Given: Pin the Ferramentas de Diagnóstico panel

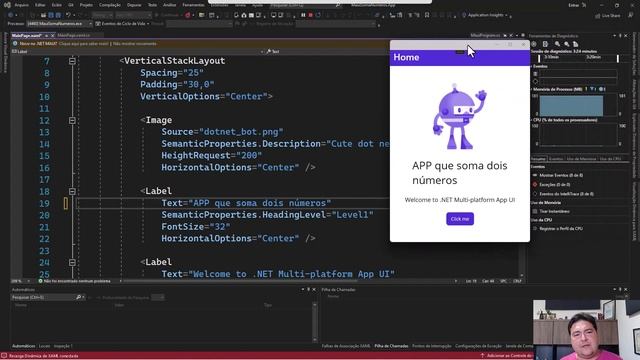Looking at the screenshot, I should [620, 36].
